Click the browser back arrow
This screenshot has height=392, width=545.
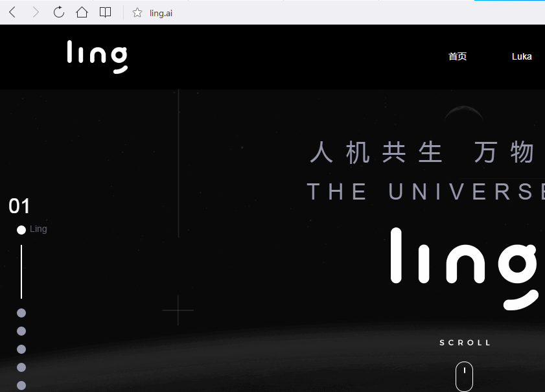12,12
